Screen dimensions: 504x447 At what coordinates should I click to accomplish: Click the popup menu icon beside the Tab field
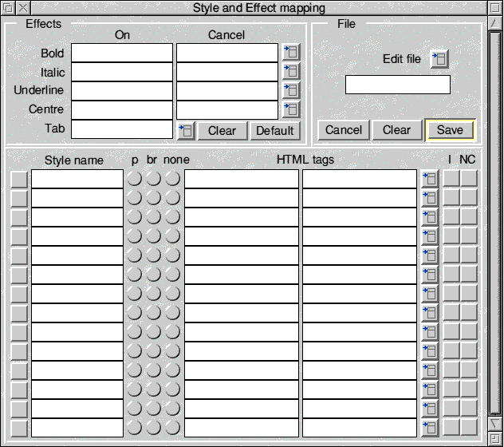coord(185,130)
